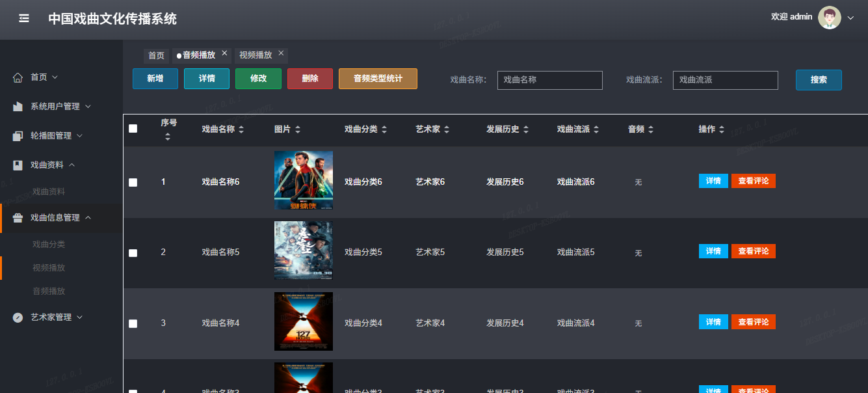This screenshot has width=868, height=393.
Task: Open the poster thumbnail for 戏曲名称5
Action: [304, 251]
